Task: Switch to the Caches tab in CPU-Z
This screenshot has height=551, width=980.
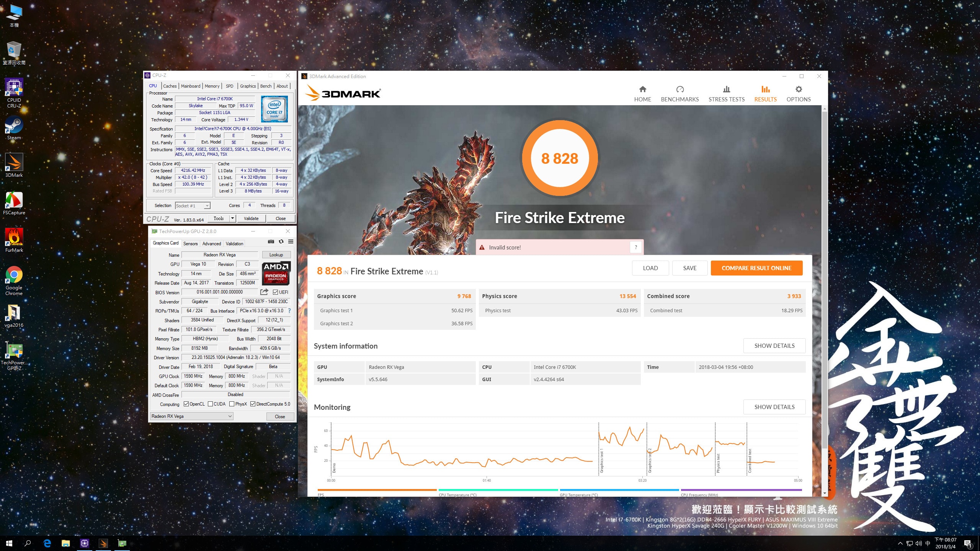Action: click(x=170, y=86)
